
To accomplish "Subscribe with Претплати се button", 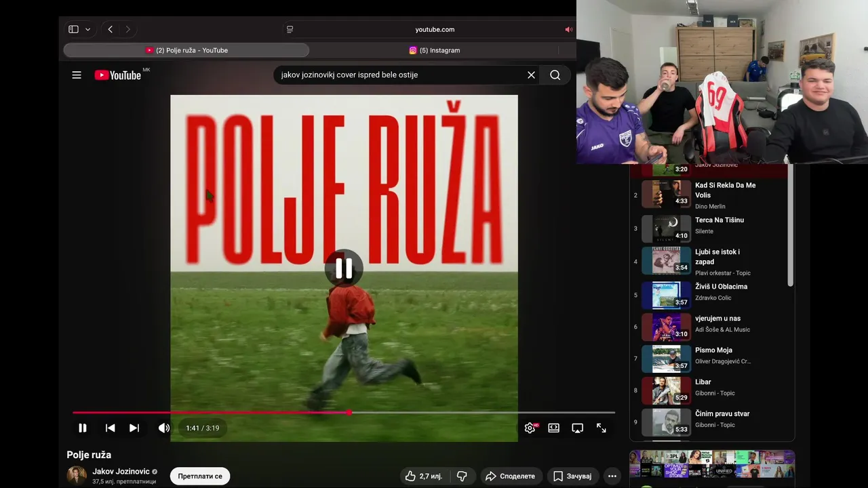I will (x=200, y=476).
